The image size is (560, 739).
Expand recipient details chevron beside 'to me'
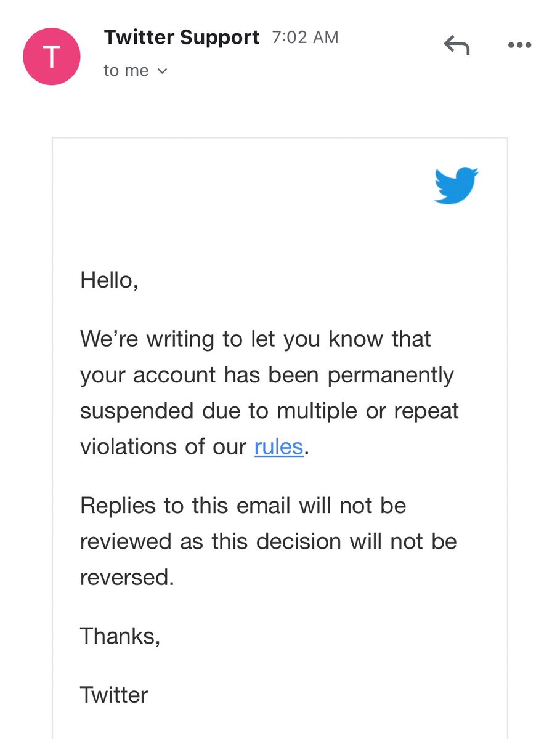coord(162,71)
